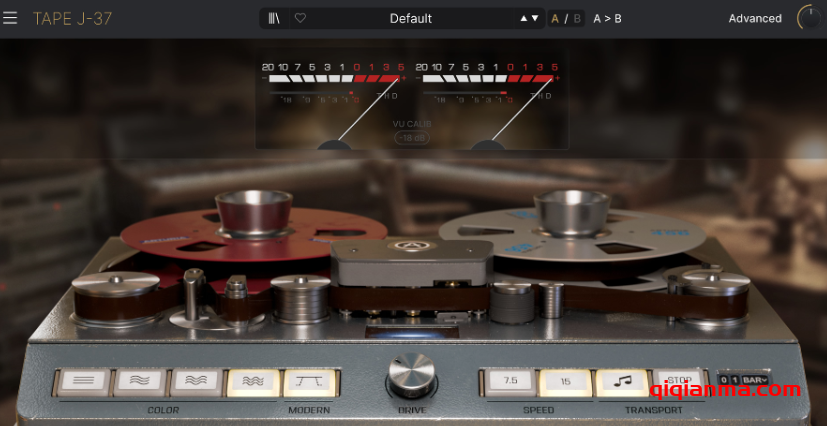Click the output knob at top right

[x=812, y=18]
